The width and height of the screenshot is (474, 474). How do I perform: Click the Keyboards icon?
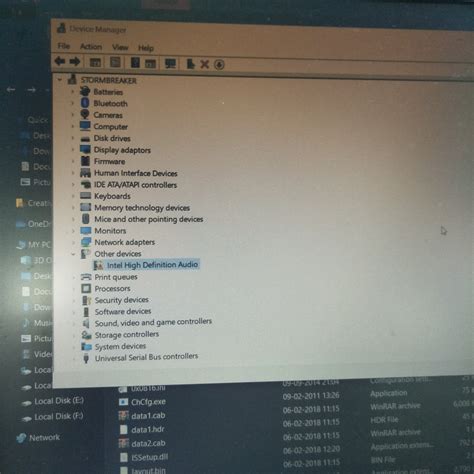(86, 195)
